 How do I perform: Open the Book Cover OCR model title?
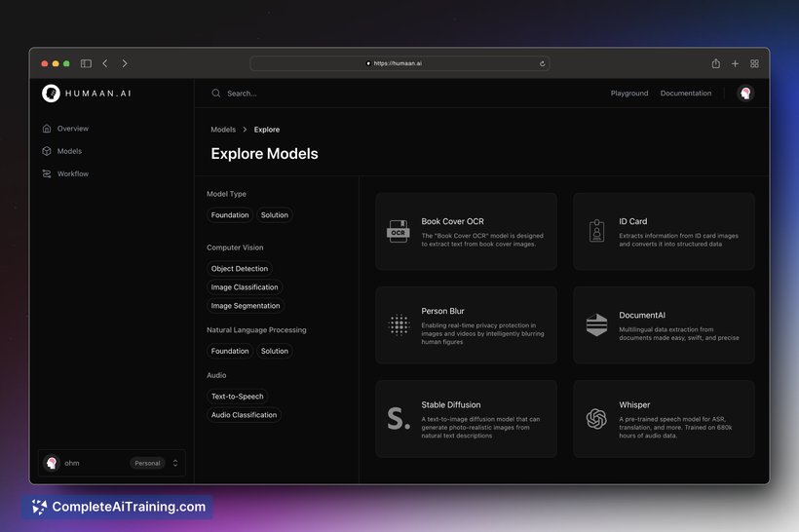tap(452, 222)
